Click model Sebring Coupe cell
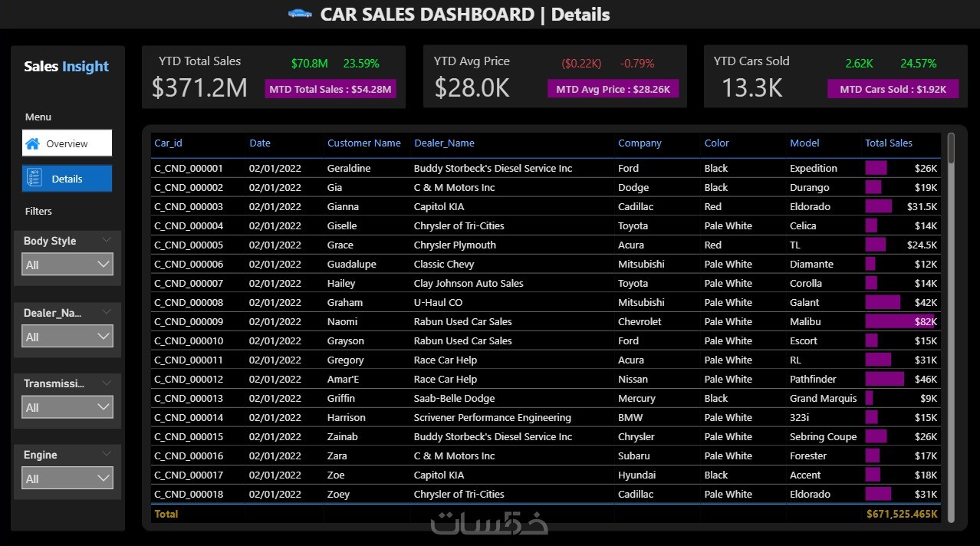980x546 pixels. [x=823, y=436]
